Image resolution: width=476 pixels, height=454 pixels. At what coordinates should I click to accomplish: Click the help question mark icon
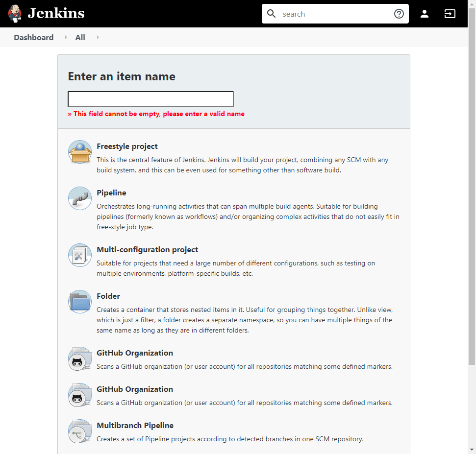[x=399, y=14]
